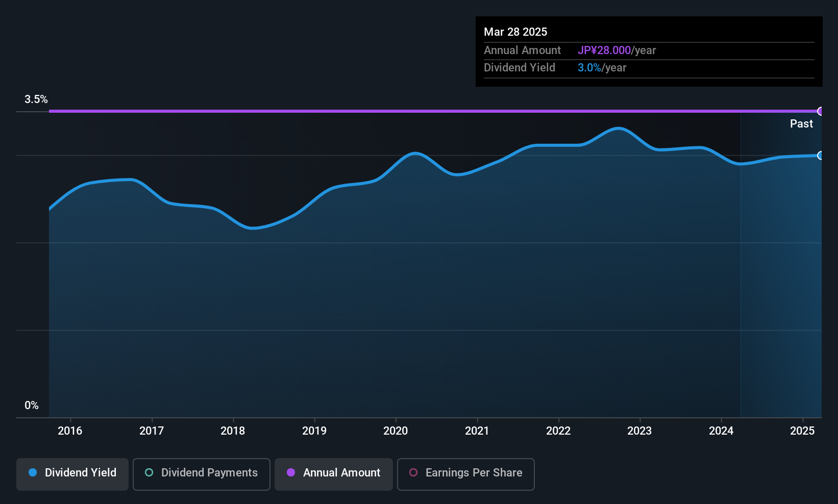Select the Dividend Yield endpoint marker
The image size is (838, 504).
[820, 156]
